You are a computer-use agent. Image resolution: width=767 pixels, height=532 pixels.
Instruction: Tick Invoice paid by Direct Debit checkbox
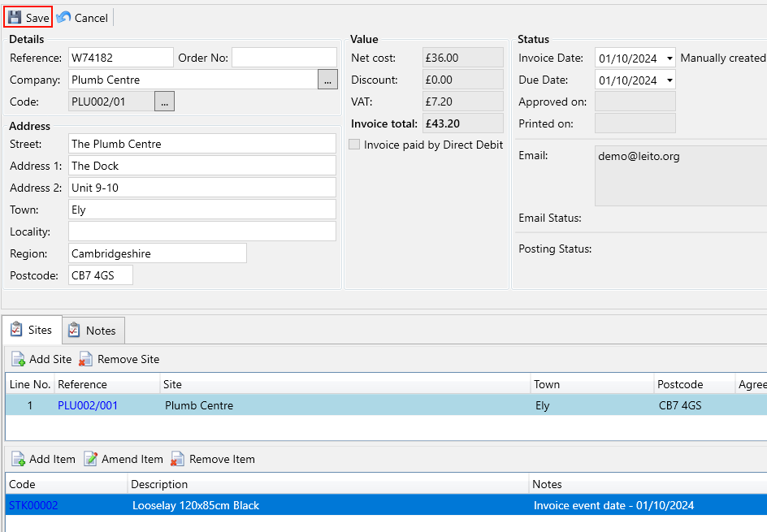[354, 145]
